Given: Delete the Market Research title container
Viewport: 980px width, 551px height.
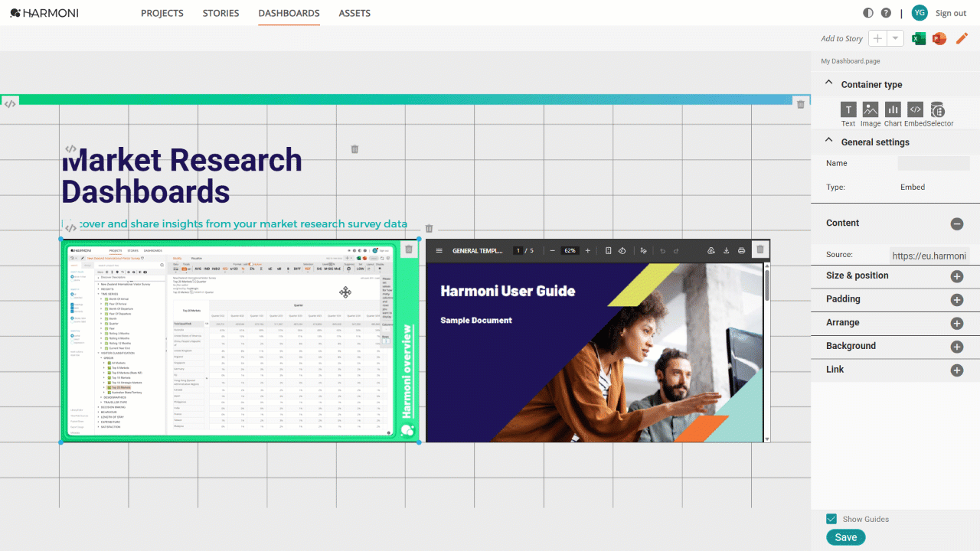Looking at the screenshot, I should 354,149.
